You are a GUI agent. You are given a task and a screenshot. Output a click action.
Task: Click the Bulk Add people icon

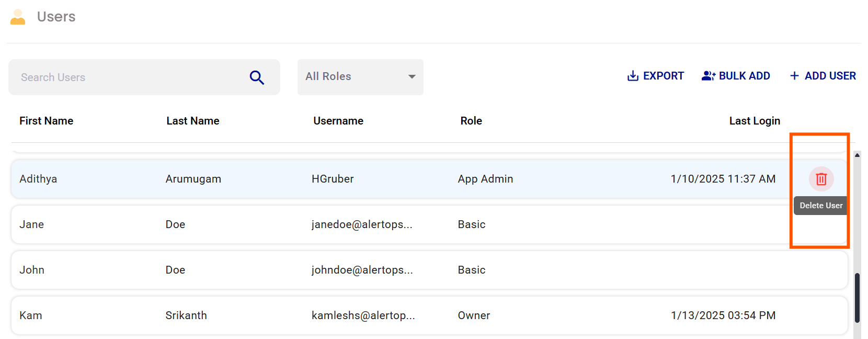click(x=709, y=76)
